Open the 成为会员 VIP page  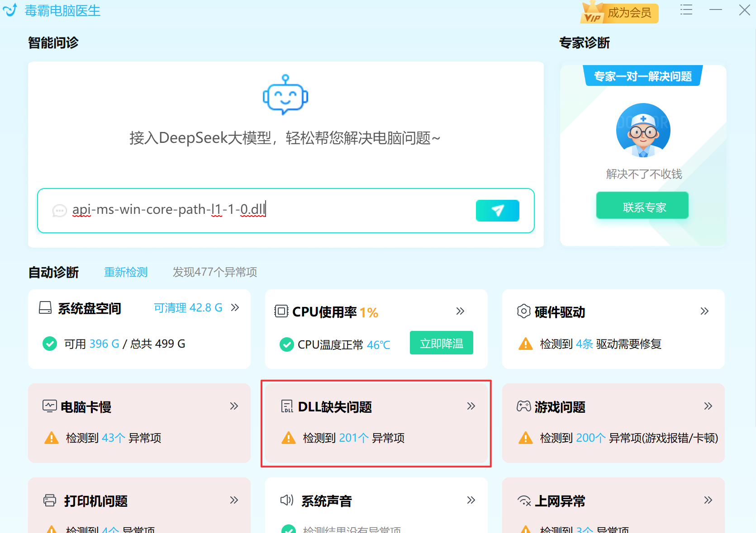pyautogui.click(x=619, y=13)
